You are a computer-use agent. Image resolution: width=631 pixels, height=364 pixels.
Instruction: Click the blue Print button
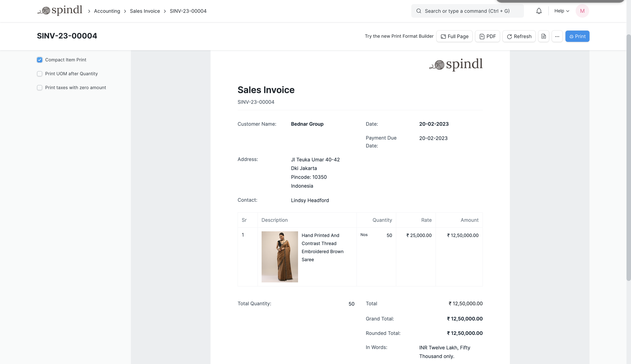click(577, 36)
